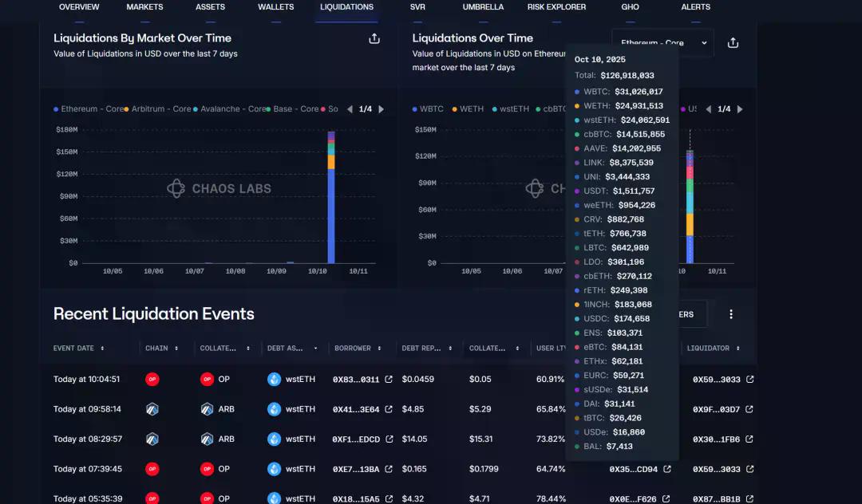862x504 pixels.
Task: Open external link icon for borrower 0X41...3E64
Action: (389, 409)
